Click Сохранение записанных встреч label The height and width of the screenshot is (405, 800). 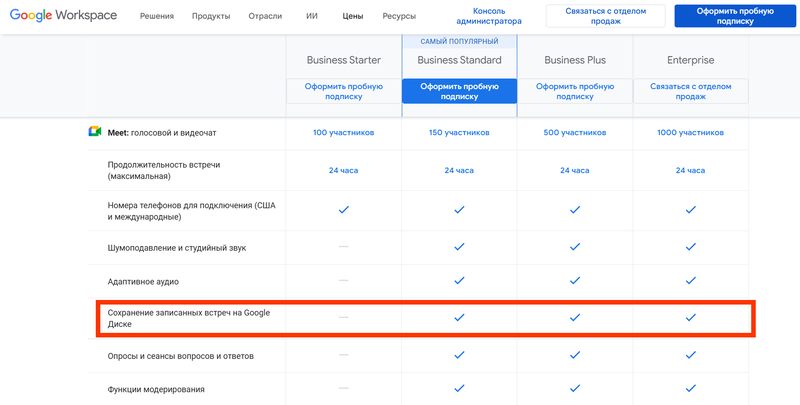189,318
